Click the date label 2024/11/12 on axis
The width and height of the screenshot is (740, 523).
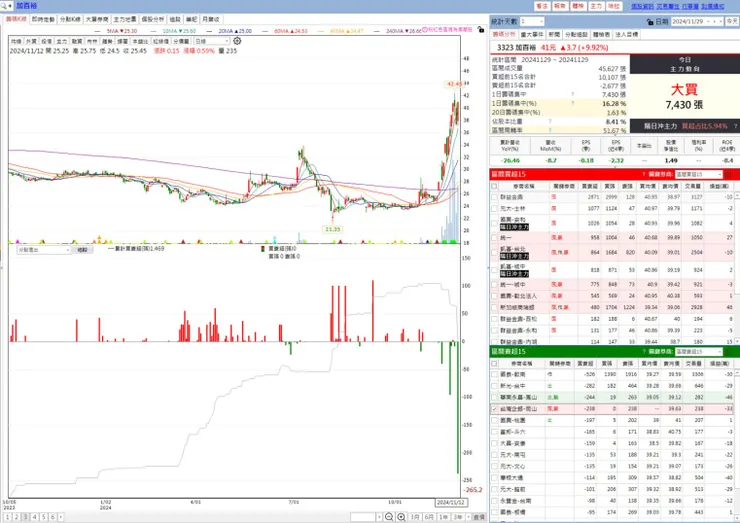pyautogui.click(x=451, y=502)
